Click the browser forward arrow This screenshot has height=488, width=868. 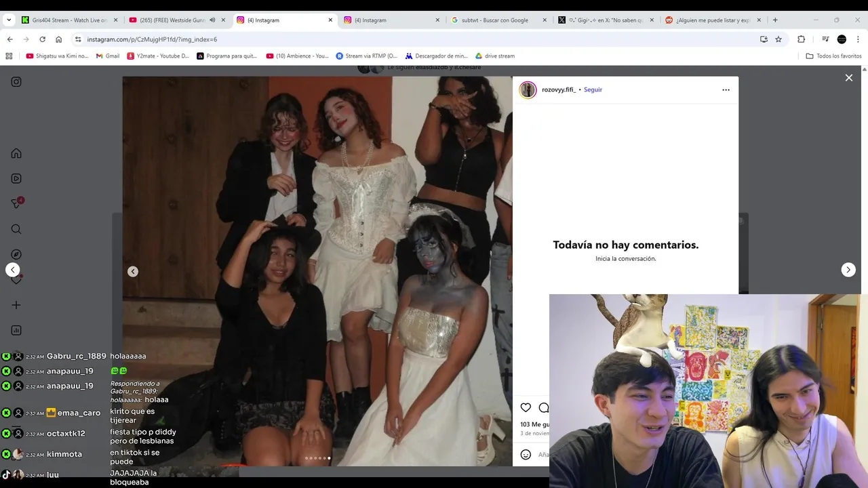[x=26, y=39]
